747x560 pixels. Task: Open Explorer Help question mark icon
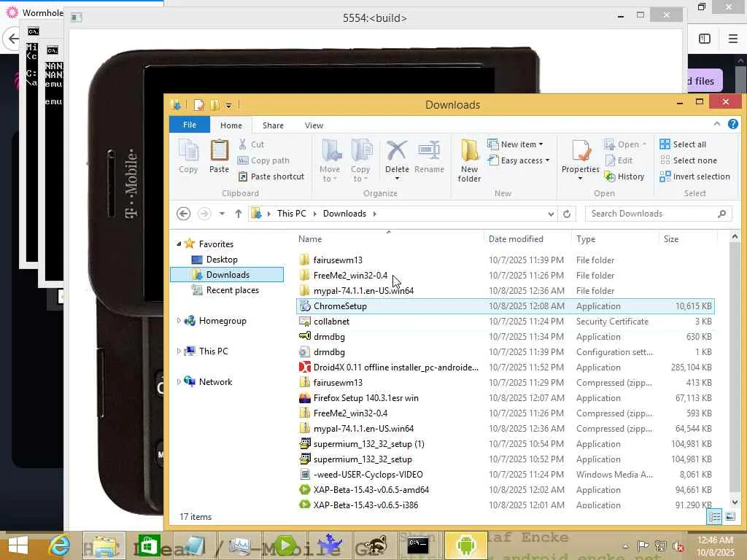732,124
